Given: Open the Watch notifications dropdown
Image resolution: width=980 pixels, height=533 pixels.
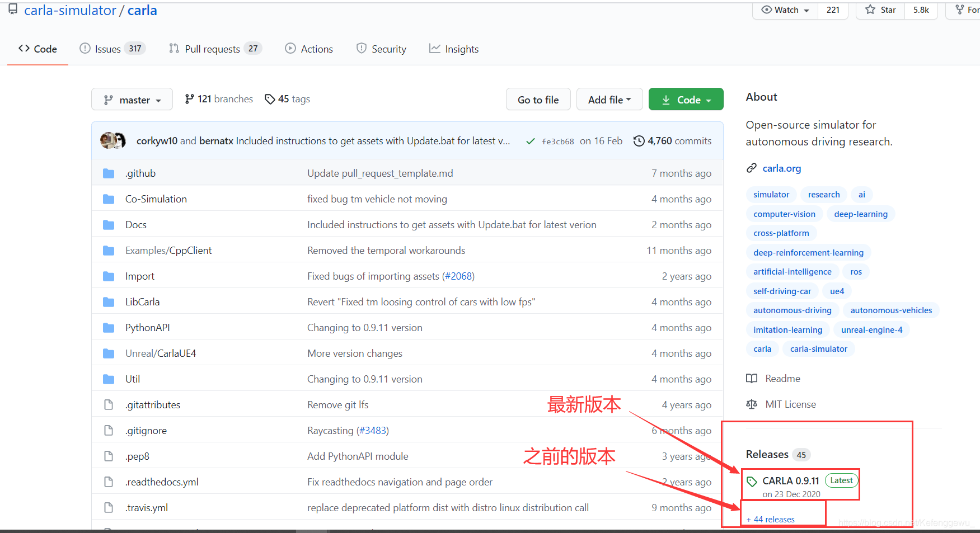Looking at the screenshot, I should 786,10.
